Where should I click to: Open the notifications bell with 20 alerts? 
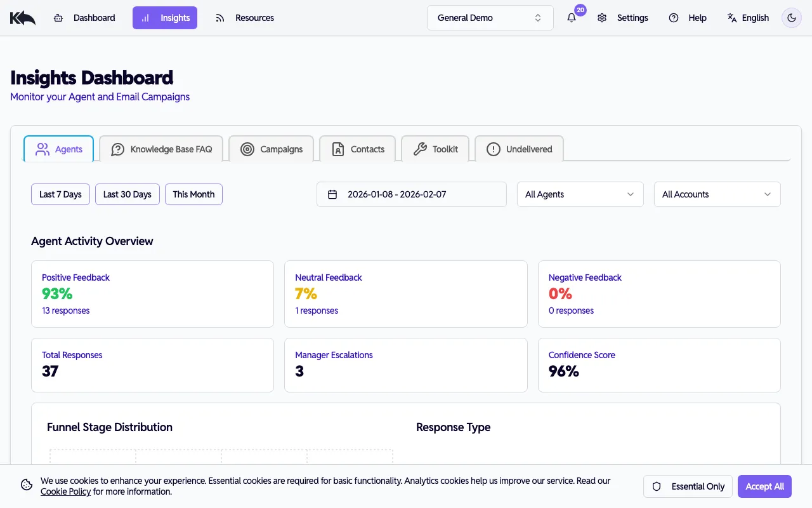[x=572, y=18]
